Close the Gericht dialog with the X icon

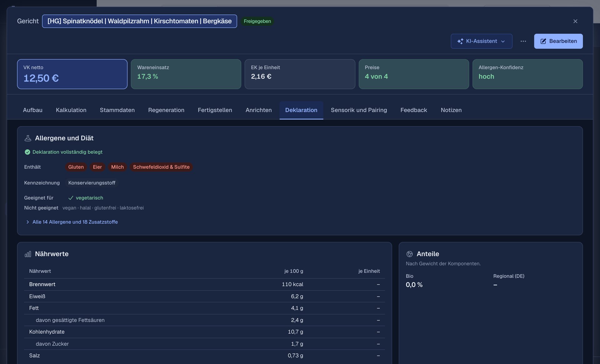(x=575, y=21)
